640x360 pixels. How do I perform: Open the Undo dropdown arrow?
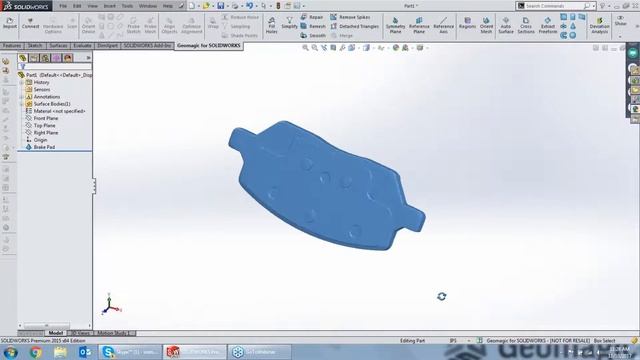(256, 6)
